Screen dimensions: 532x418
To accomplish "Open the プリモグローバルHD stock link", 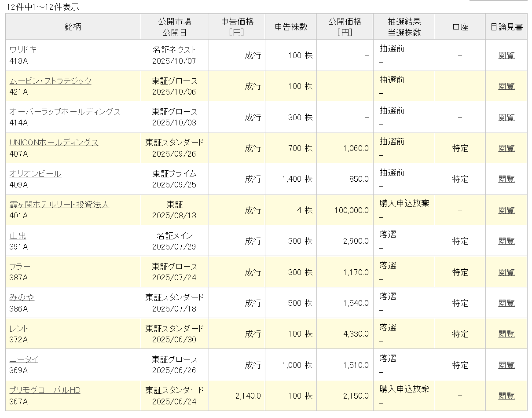I will tap(45, 390).
